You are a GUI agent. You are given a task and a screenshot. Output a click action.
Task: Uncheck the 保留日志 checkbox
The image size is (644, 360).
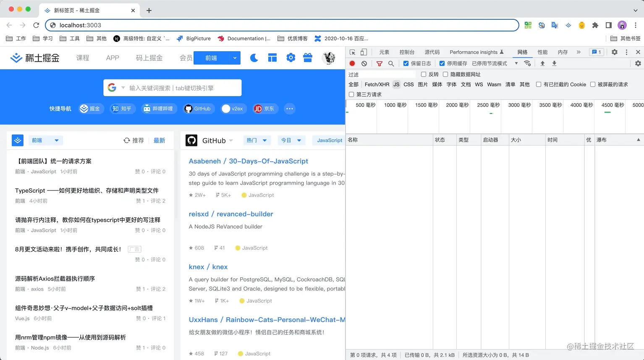(x=406, y=63)
